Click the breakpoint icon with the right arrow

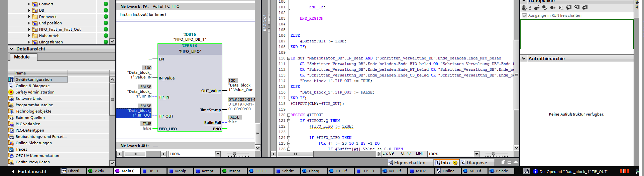coord(553,8)
